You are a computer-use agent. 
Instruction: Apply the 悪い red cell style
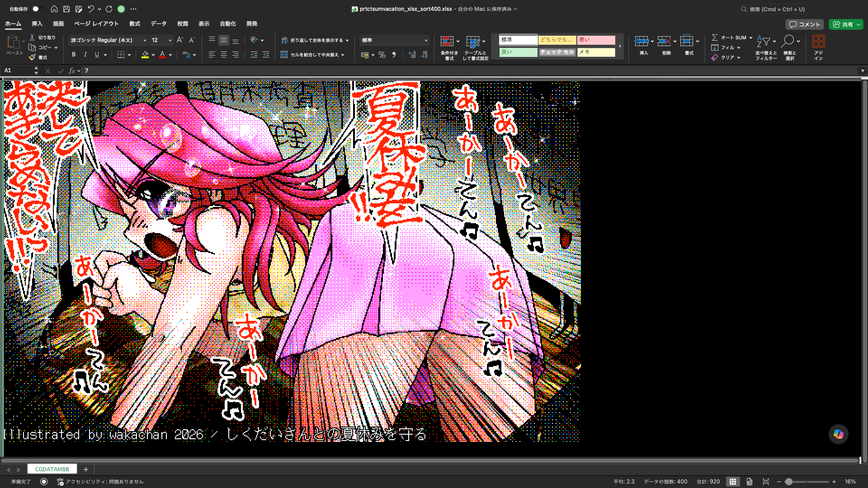pyautogui.click(x=596, y=40)
